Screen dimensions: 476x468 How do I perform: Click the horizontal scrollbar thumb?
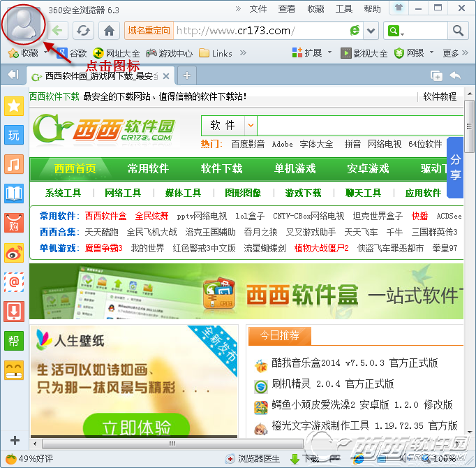[172, 444]
